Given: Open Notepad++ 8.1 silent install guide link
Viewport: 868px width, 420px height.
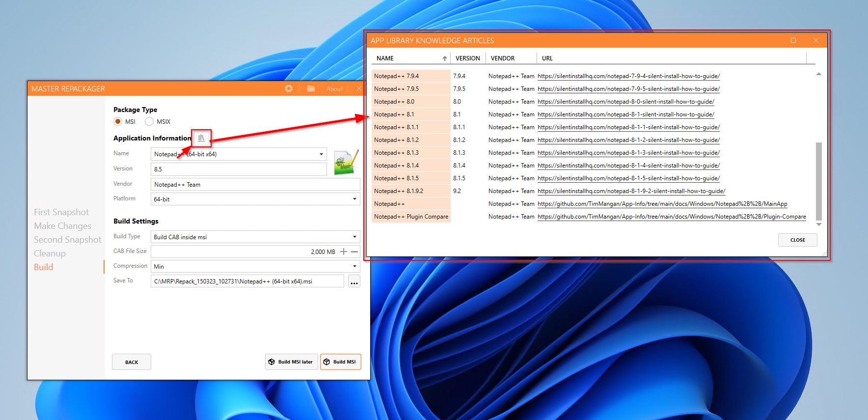Looking at the screenshot, I should (x=626, y=114).
